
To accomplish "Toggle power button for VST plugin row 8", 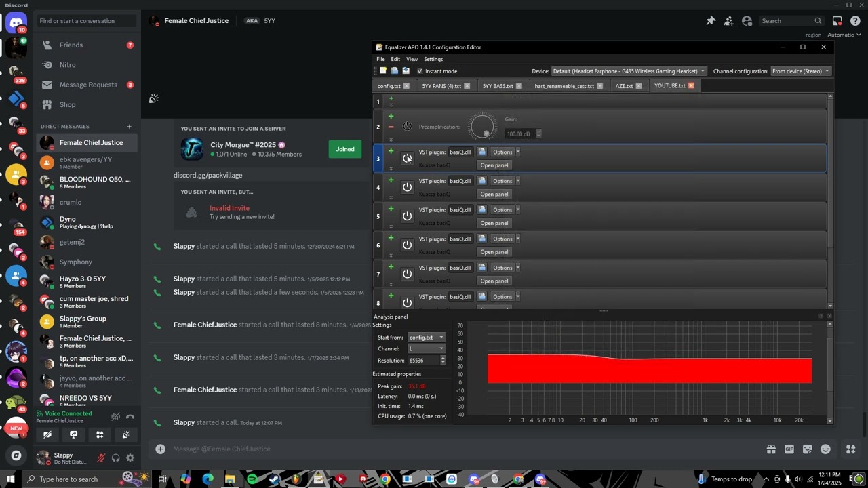I will click(407, 302).
